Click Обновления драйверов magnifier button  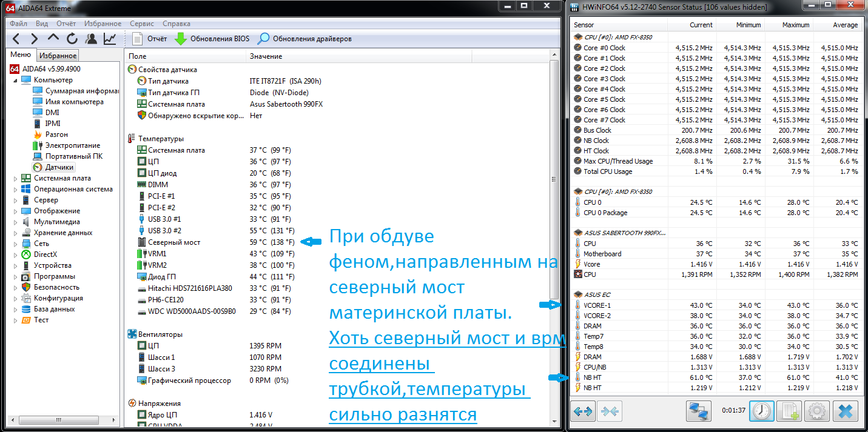click(304, 39)
